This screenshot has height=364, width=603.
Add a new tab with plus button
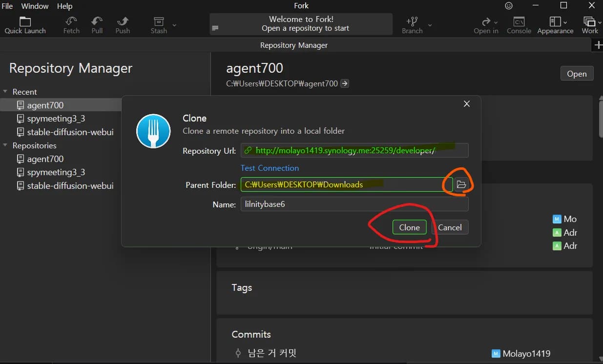coord(598,45)
